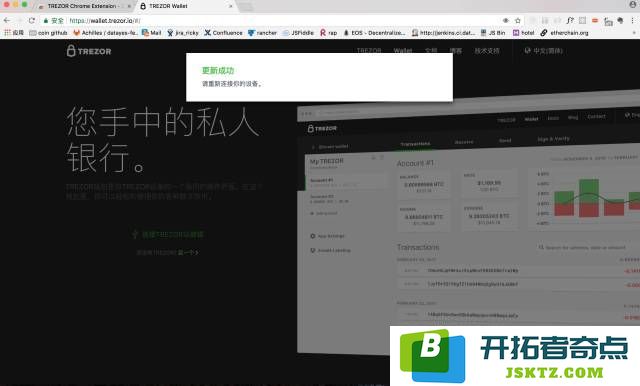Click the 买一个 buy link

(188, 253)
